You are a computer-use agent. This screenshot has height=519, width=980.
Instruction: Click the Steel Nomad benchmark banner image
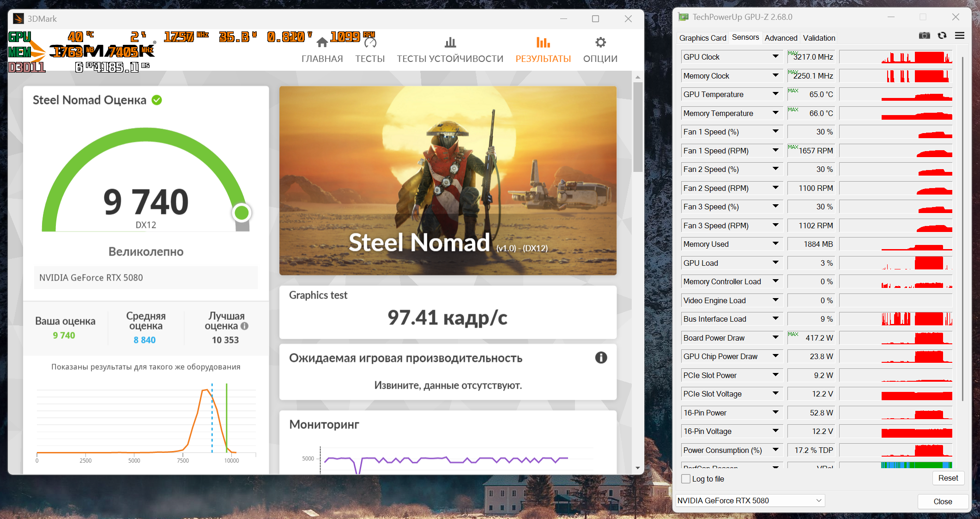[x=448, y=180]
